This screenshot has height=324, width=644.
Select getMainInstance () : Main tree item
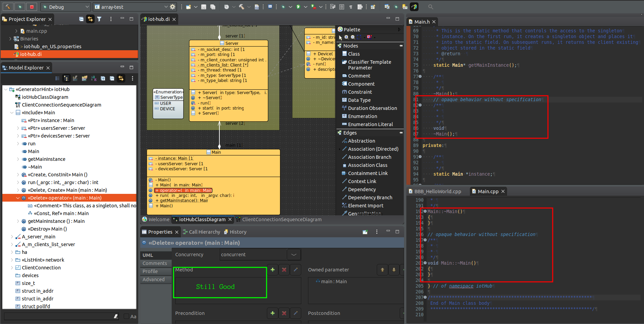pyautogui.click(x=56, y=221)
